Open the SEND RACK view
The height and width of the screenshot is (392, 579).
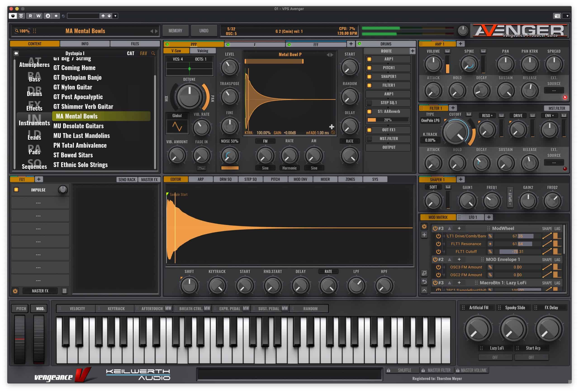click(x=127, y=179)
